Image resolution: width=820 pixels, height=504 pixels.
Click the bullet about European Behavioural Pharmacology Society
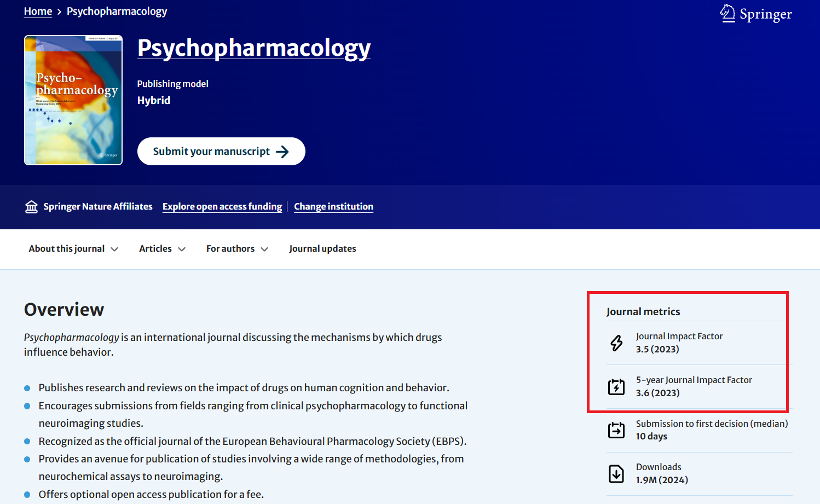click(x=252, y=441)
